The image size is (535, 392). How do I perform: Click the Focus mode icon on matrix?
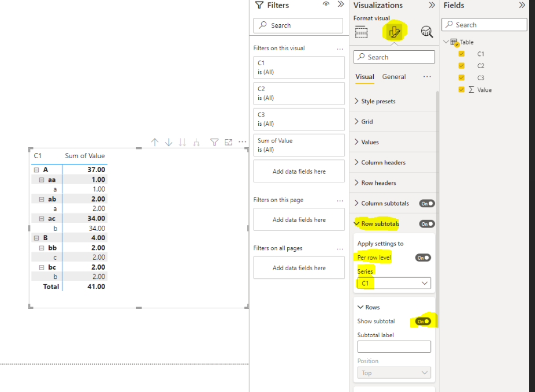click(228, 142)
